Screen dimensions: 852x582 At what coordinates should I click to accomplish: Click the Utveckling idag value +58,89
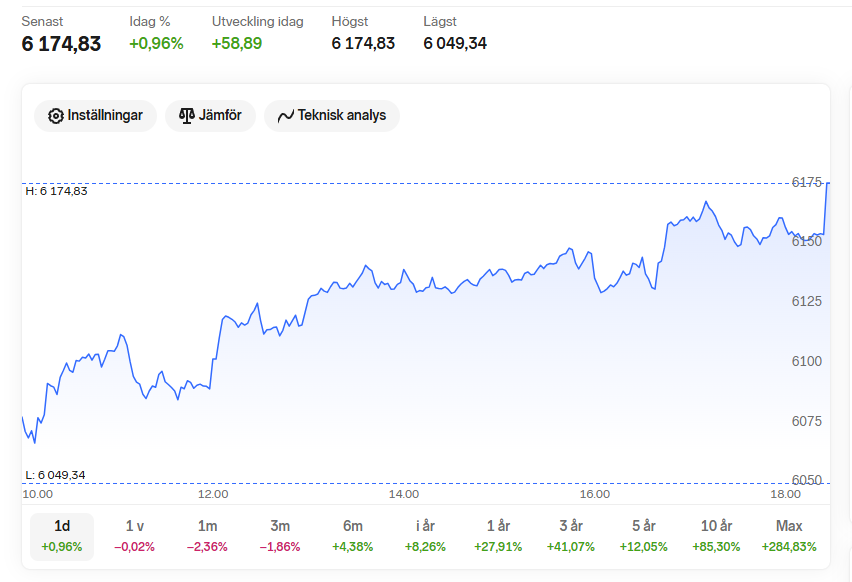pos(237,43)
